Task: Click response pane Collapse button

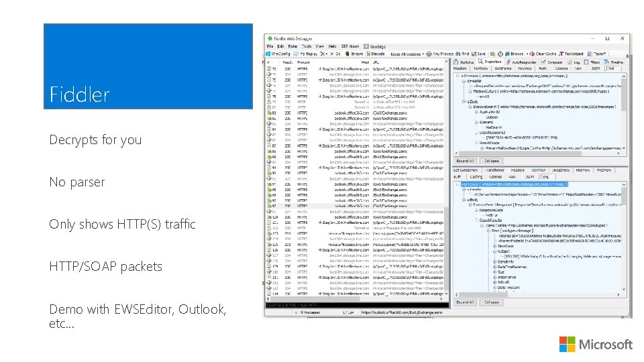Action: (491, 302)
